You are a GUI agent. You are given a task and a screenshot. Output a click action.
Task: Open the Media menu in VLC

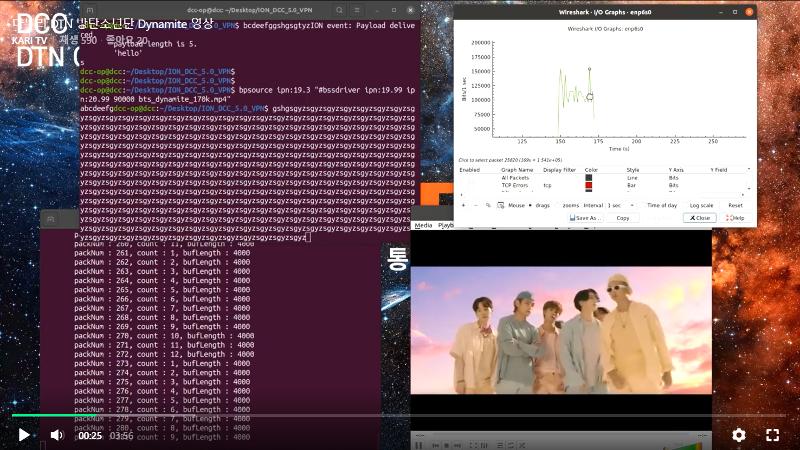(423, 225)
